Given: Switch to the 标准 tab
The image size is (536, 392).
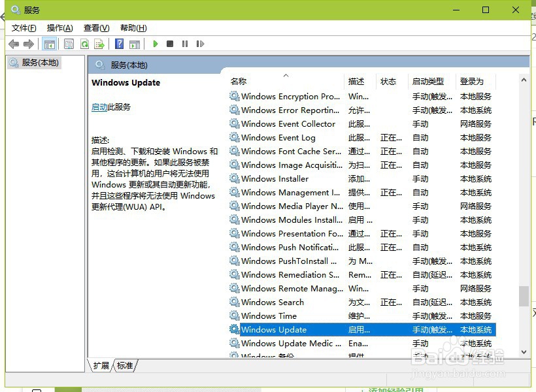Looking at the screenshot, I should point(125,366).
